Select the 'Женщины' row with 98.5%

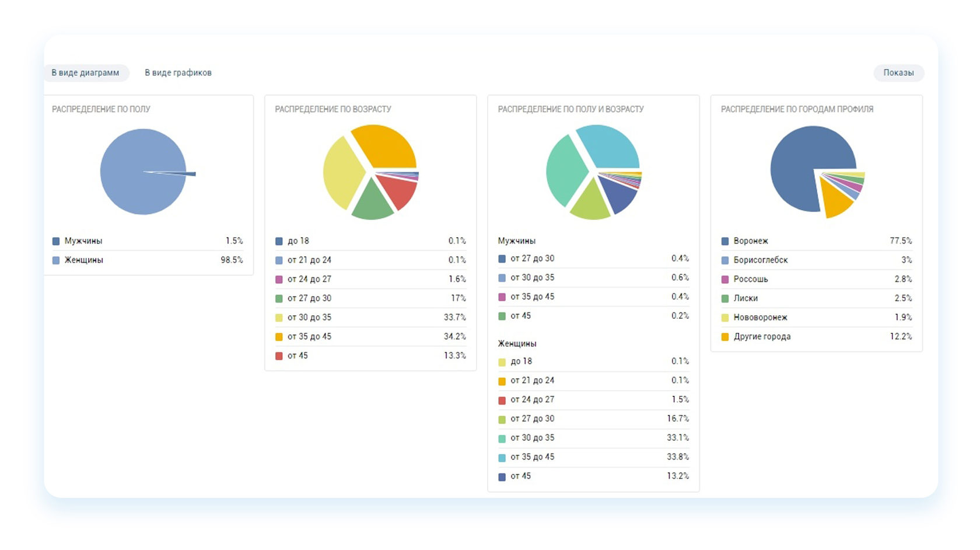pyautogui.click(x=148, y=260)
